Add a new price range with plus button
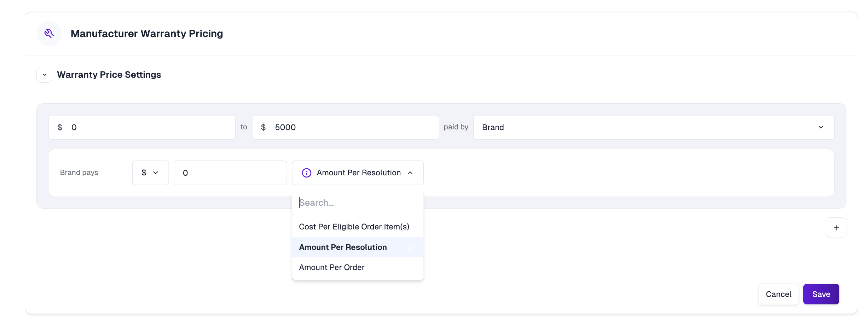868x321 pixels. pyautogui.click(x=836, y=228)
